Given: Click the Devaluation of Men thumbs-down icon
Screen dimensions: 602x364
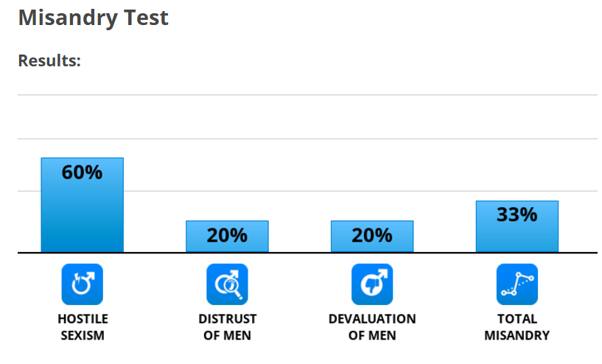Looking at the screenshot, I should tap(372, 284).
